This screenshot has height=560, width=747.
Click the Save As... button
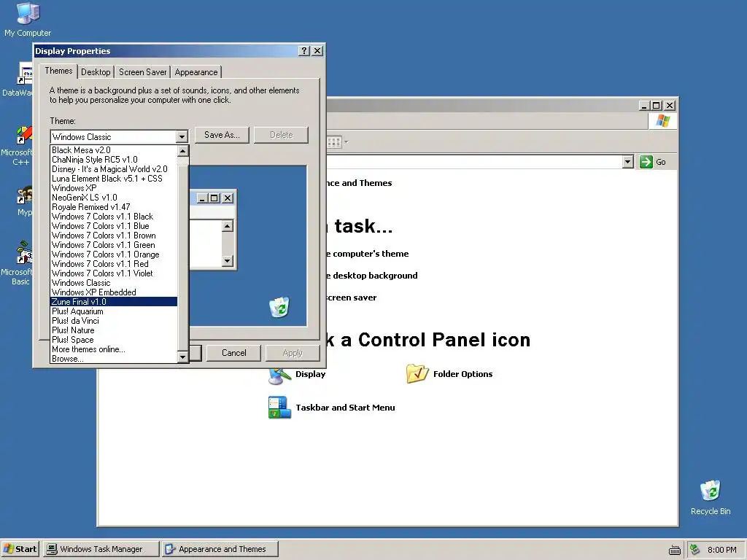coord(222,135)
